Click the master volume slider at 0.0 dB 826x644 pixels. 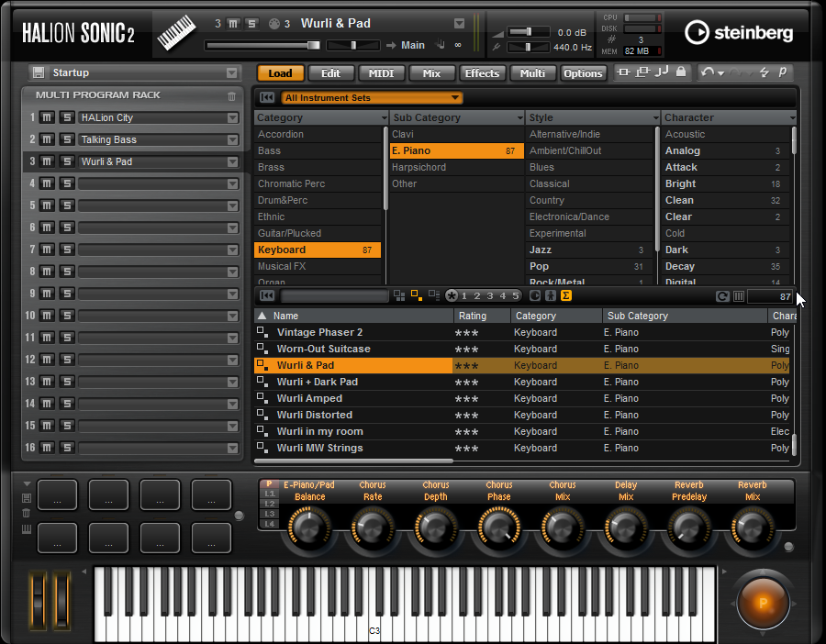[528, 32]
